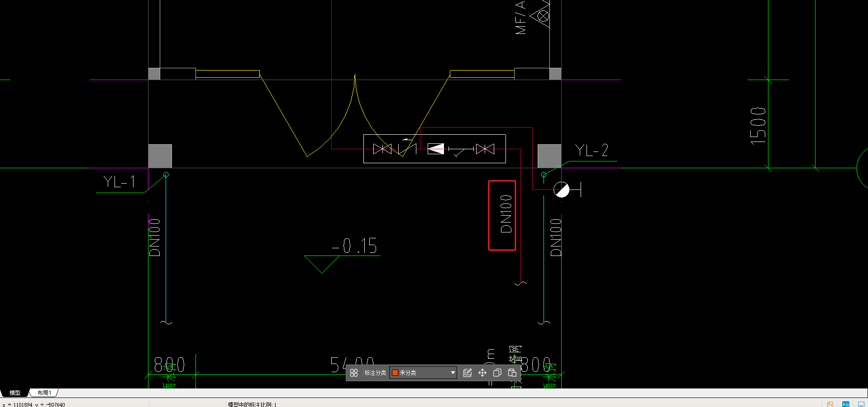Click the paste clipboard icon on the toolbar
The height and width of the screenshot is (407, 868).
tap(512, 373)
